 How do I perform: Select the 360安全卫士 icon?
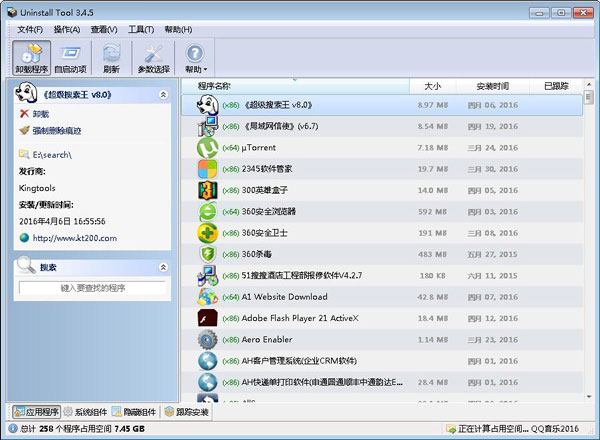tap(207, 233)
